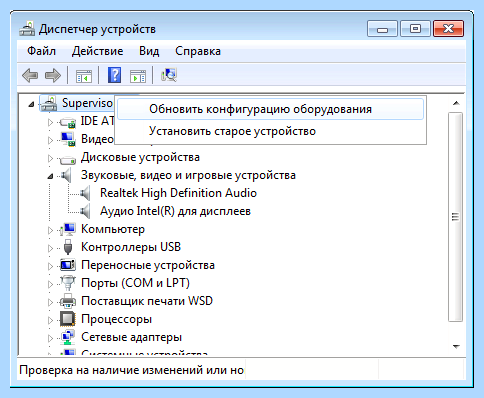Click the Back arrow toolbar icon
The image size is (484, 398).
pyautogui.click(x=30, y=75)
